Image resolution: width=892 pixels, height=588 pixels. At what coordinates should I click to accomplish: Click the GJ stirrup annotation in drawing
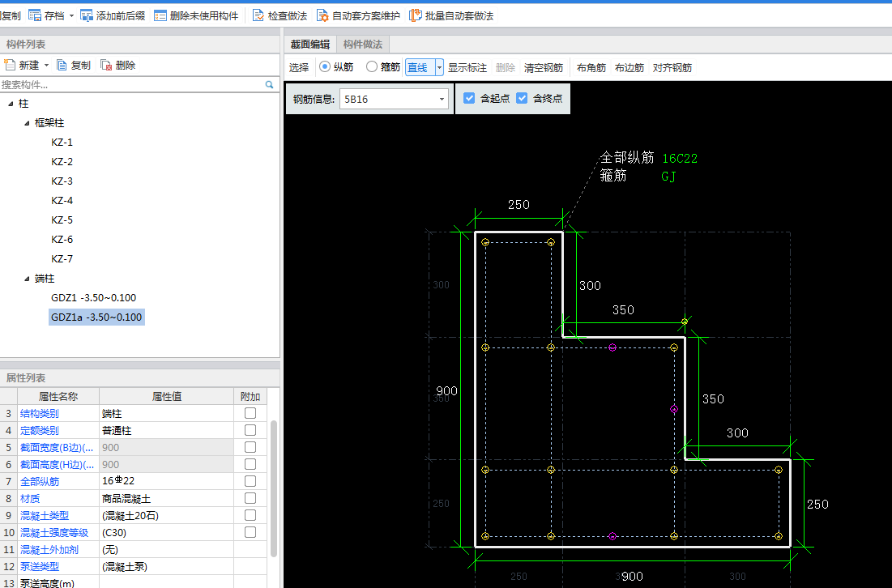tap(668, 177)
